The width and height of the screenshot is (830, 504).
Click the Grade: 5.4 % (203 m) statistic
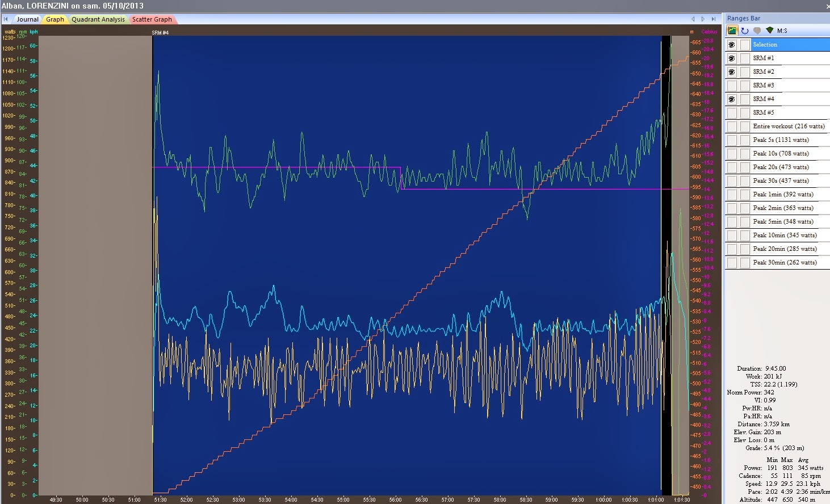pyautogui.click(x=774, y=448)
